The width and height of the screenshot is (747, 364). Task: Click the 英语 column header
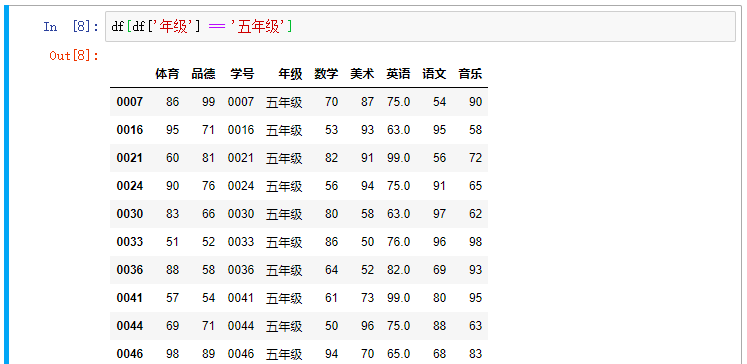[398, 74]
